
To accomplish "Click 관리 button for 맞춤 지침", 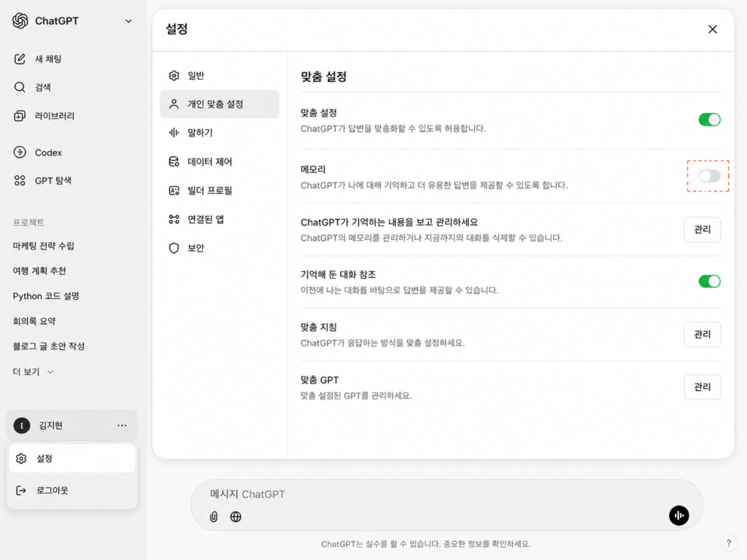I will [703, 334].
